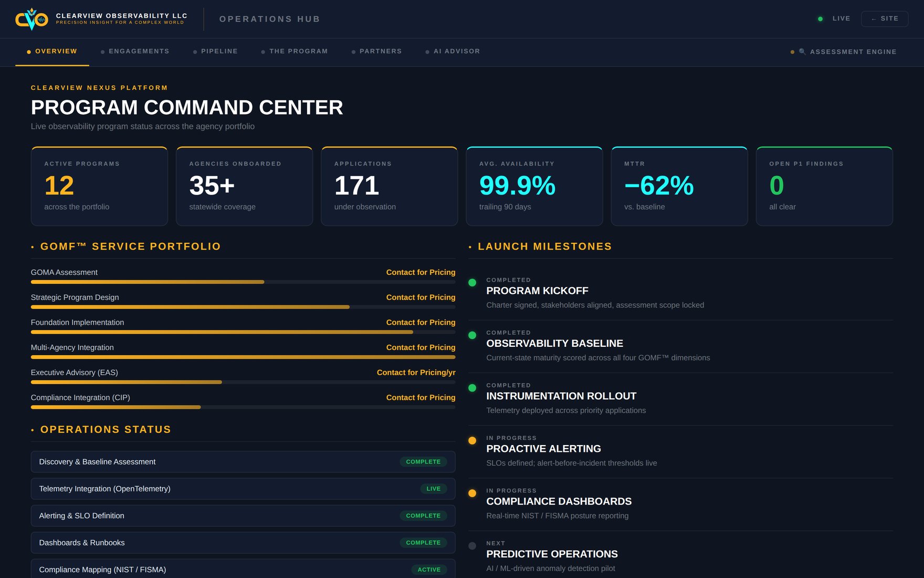
Task: Click the LIVE badge on Telemetry Integration
Action: point(434,489)
